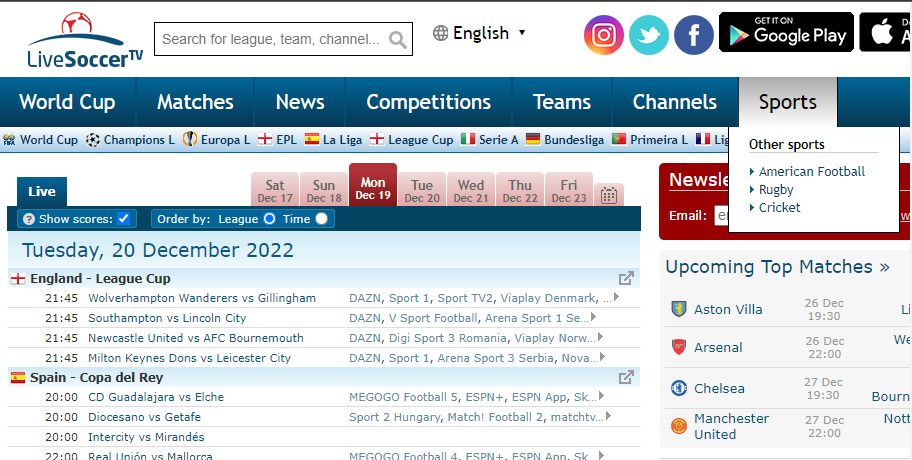Click the DAZN channel for Wolverhampton match
Screen dimensions: 912x460
click(x=365, y=298)
